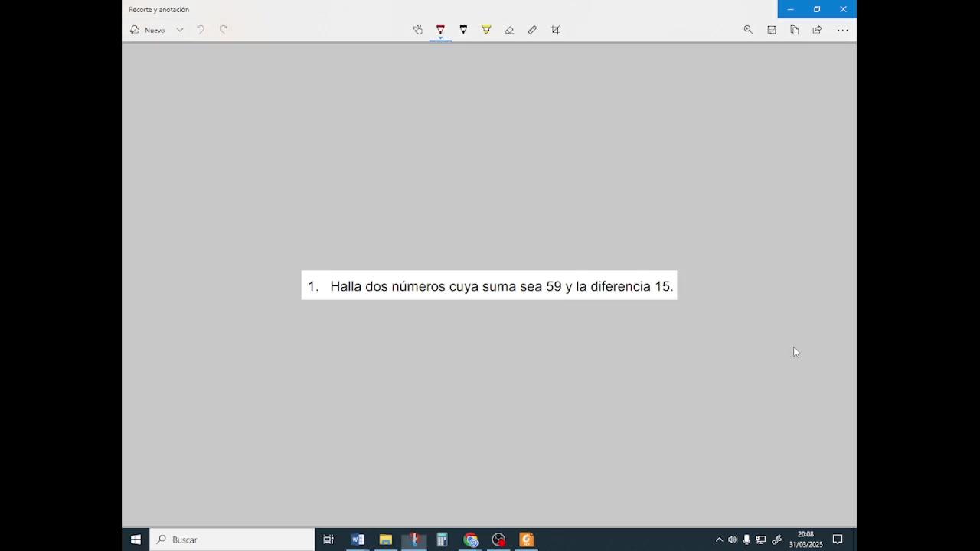This screenshot has height=551, width=980.
Task: Open Calculator from the taskbar
Action: coord(442,540)
